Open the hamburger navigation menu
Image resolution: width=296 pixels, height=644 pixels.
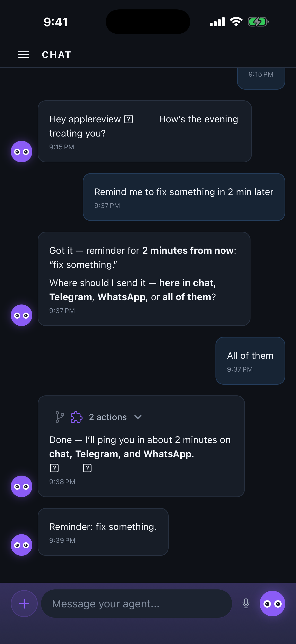pyautogui.click(x=24, y=55)
